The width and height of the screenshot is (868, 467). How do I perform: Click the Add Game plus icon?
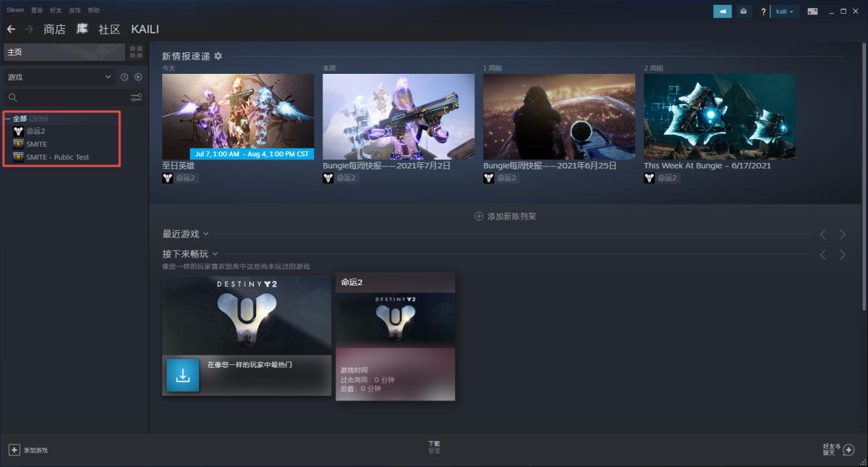14,450
